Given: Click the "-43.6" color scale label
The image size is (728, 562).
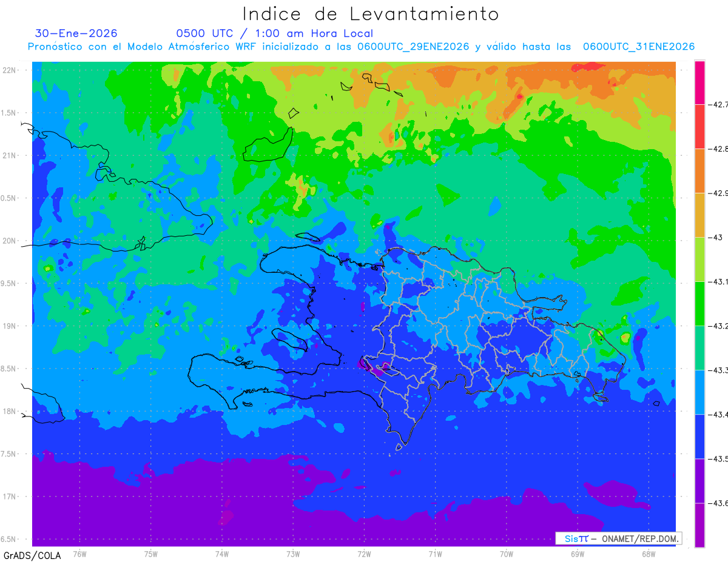Looking at the screenshot, I should [x=718, y=503].
